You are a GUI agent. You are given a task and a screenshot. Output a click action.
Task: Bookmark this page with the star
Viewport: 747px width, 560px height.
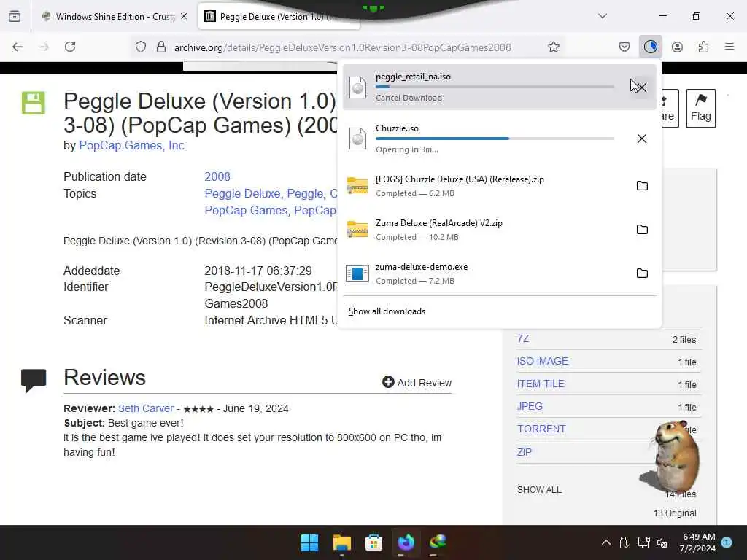(x=553, y=47)
